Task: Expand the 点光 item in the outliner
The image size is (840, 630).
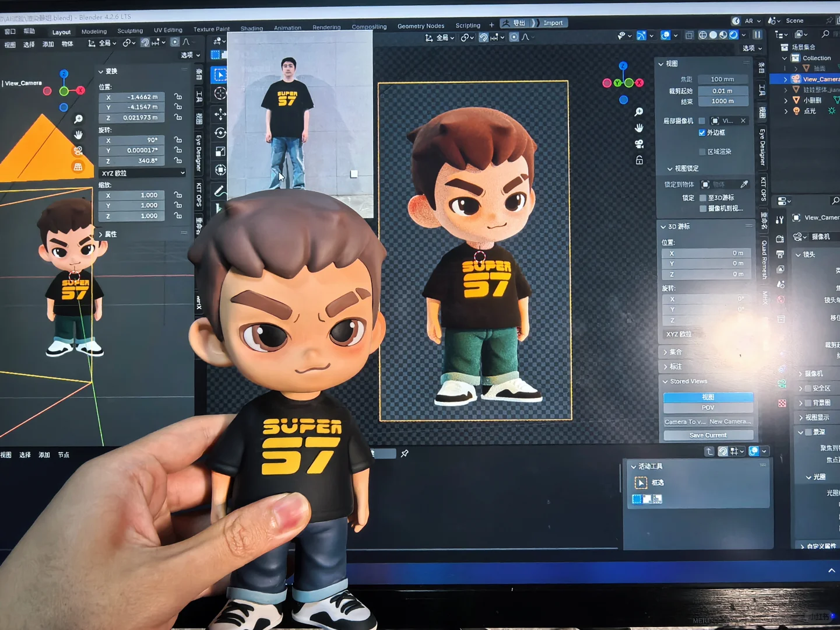Action: click(x=786, y=111)
